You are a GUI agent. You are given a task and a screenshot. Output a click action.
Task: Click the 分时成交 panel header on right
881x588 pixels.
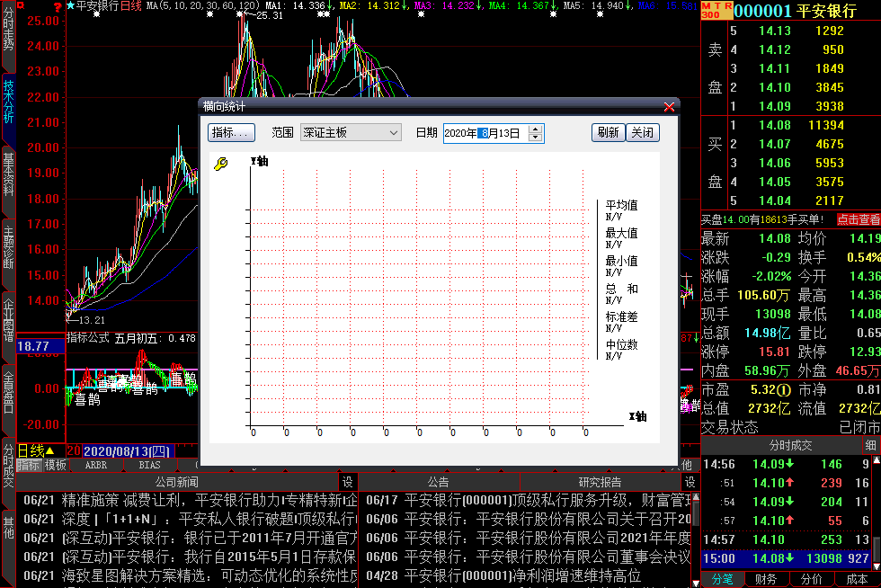(790, 445)
